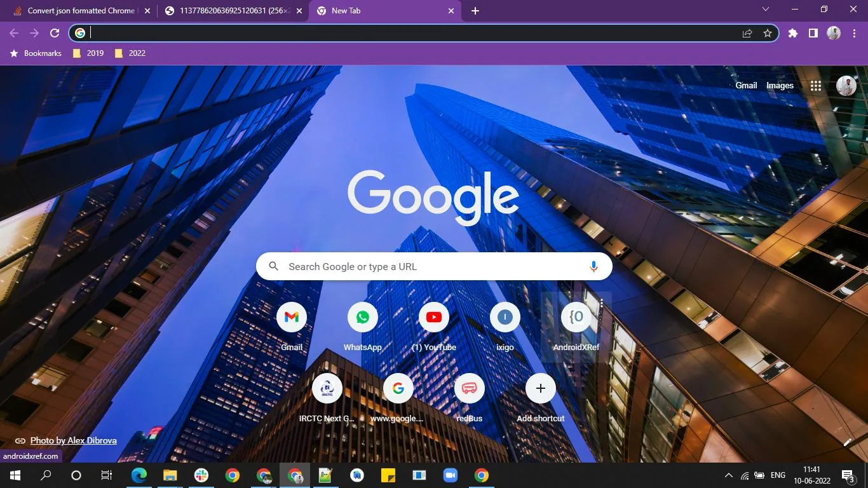The image size is (868, 488).
Task: Launch the WhatsApp shortcut
Action: pos(362,317)
